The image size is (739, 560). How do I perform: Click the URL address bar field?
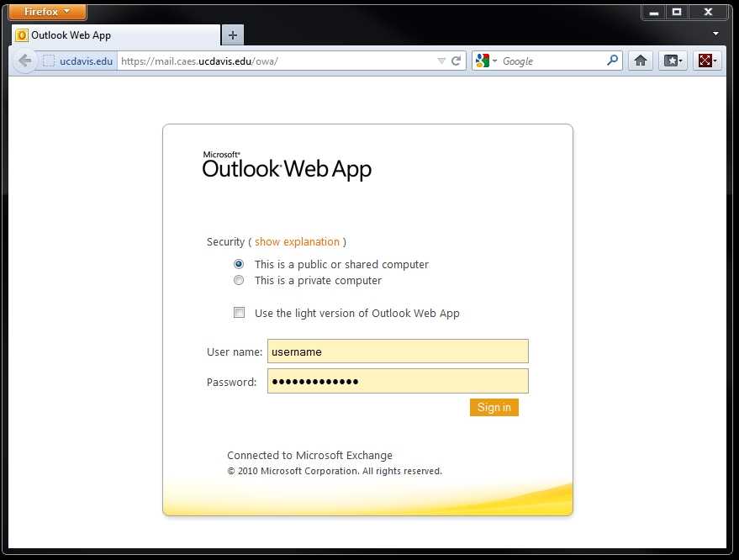click(x=277, y=61)
